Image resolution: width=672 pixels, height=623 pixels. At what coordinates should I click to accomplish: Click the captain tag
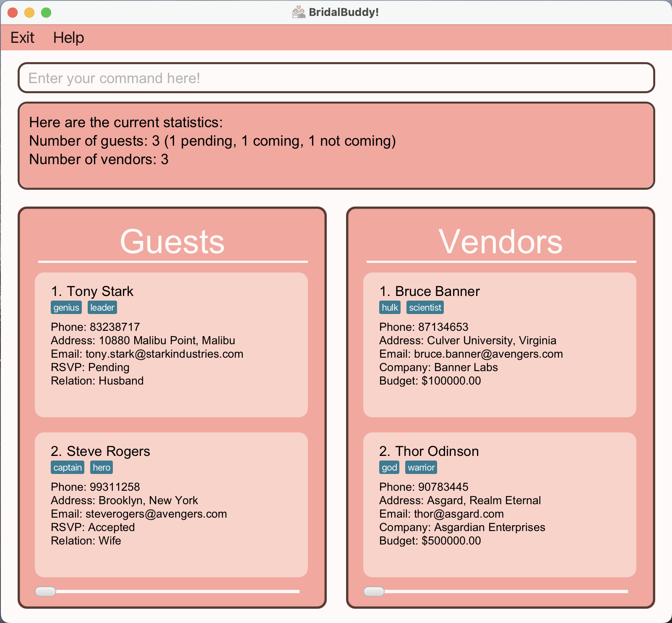68,468
